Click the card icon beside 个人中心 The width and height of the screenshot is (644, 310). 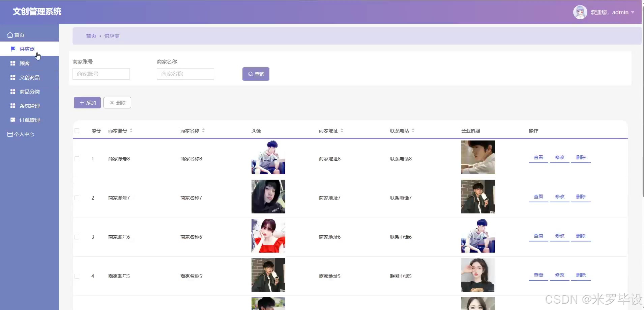click(10, 134)
